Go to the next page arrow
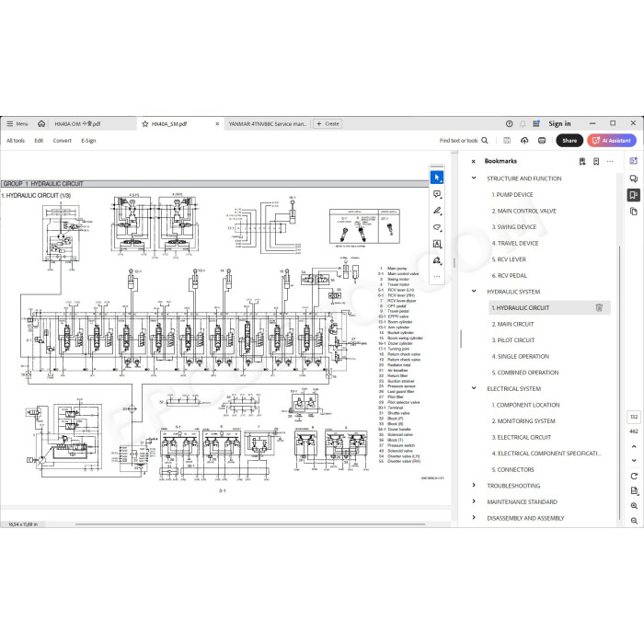Image resolution: width=644 pixels, height=644 pixels. (634, 460)
